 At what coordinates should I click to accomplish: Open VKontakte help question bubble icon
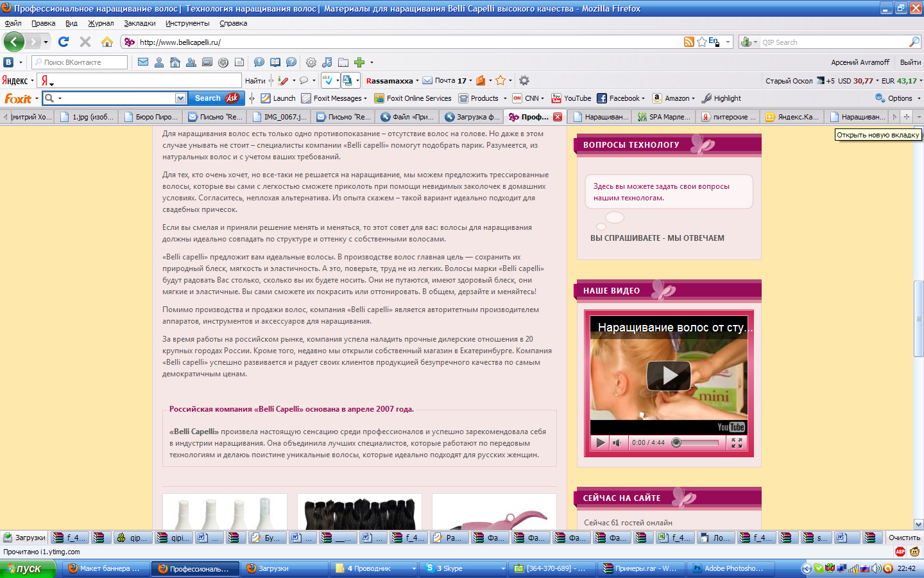tap(291, 62)
